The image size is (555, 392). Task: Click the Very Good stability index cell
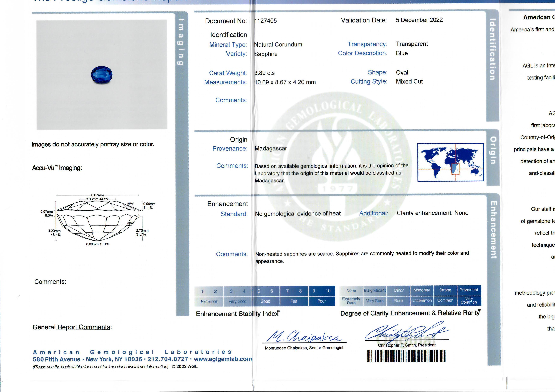click(x=237, y=302)
